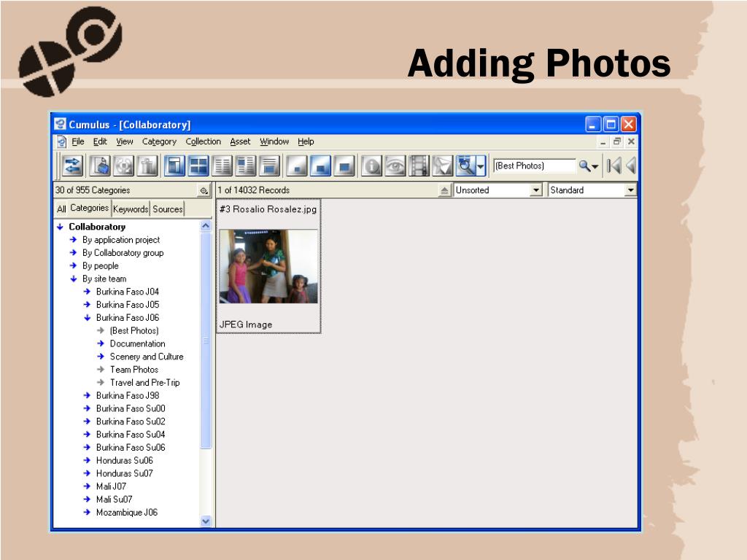Toggle the category pane view icon
Viewport: 747px width, 560px height.
[174, 166]
